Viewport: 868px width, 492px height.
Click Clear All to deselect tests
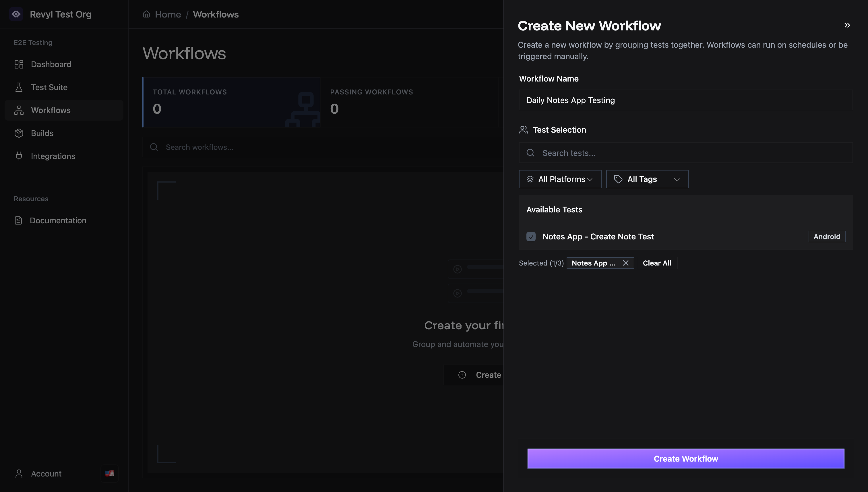656,263
